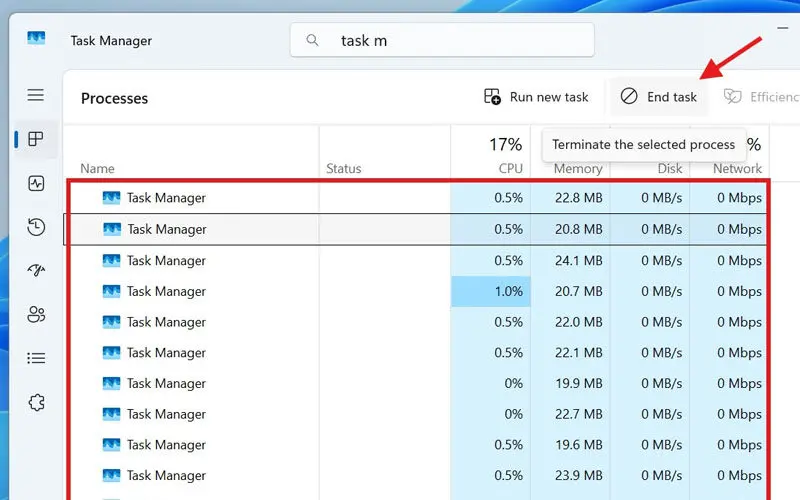Select Task Manager row using 20.7 MB
Image resolution: width=800 pixels, height=500 pixels.
(417, 291)
